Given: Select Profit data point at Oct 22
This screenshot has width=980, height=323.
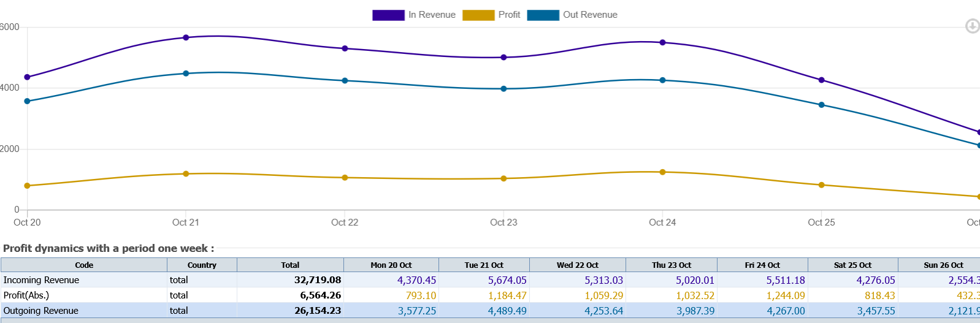Looking at the screenshot, I should [x=345, y=178].
